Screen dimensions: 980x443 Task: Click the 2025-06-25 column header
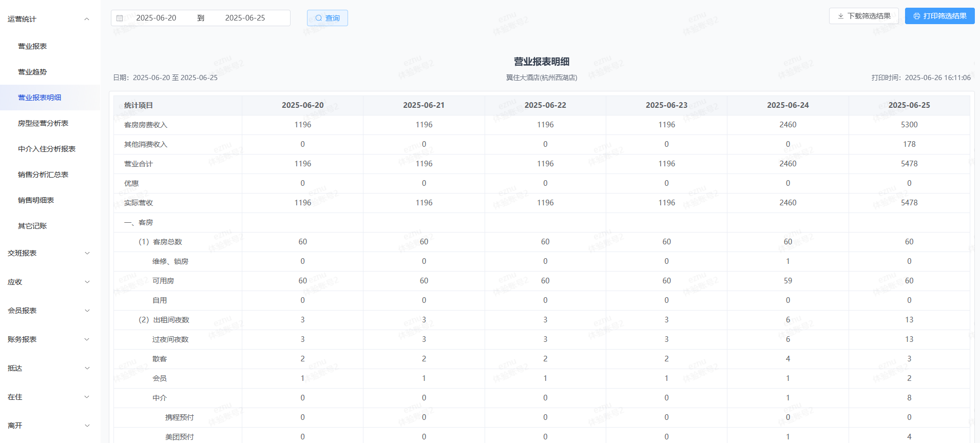coord(909,105)
